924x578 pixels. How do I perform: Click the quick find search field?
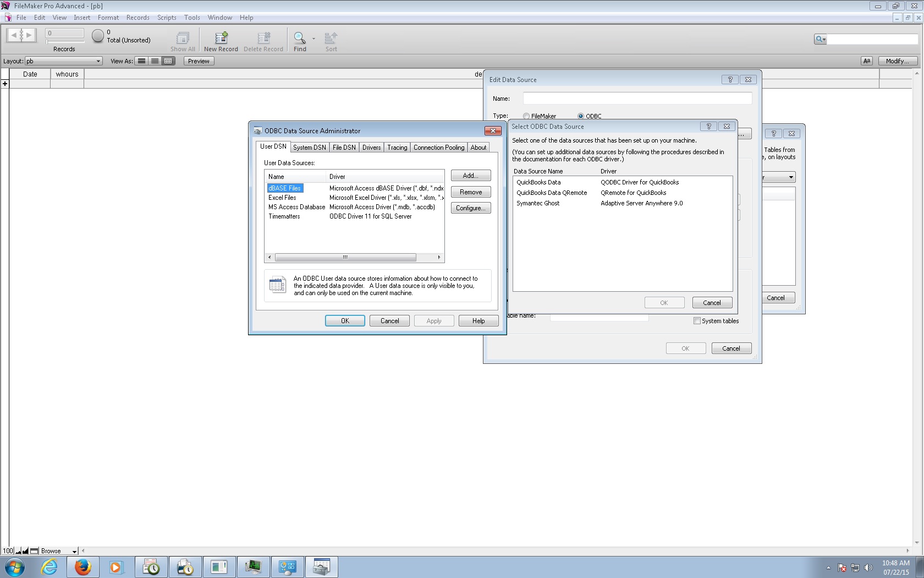pos(872,39)
